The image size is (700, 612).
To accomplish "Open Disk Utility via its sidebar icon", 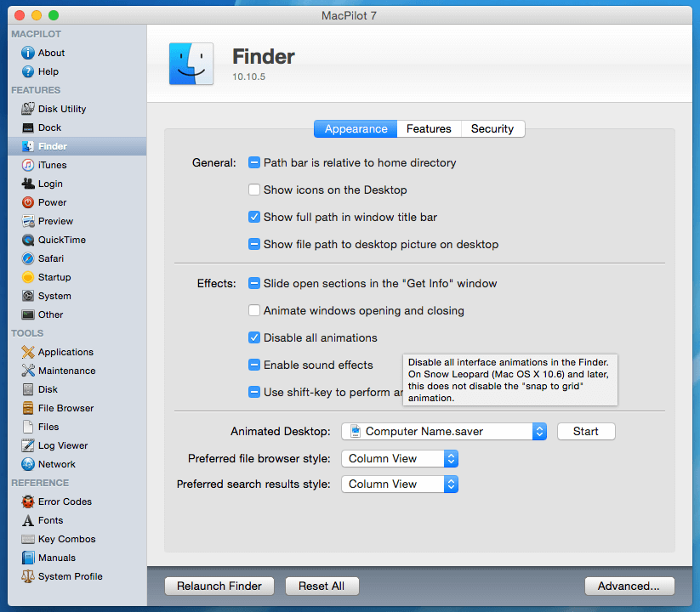I will [28, 109].
